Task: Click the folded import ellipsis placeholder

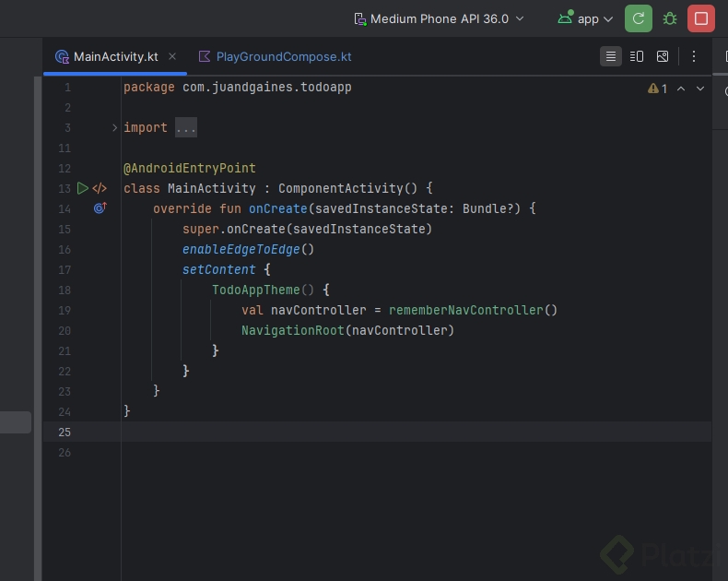Action: tap(186, 127)
